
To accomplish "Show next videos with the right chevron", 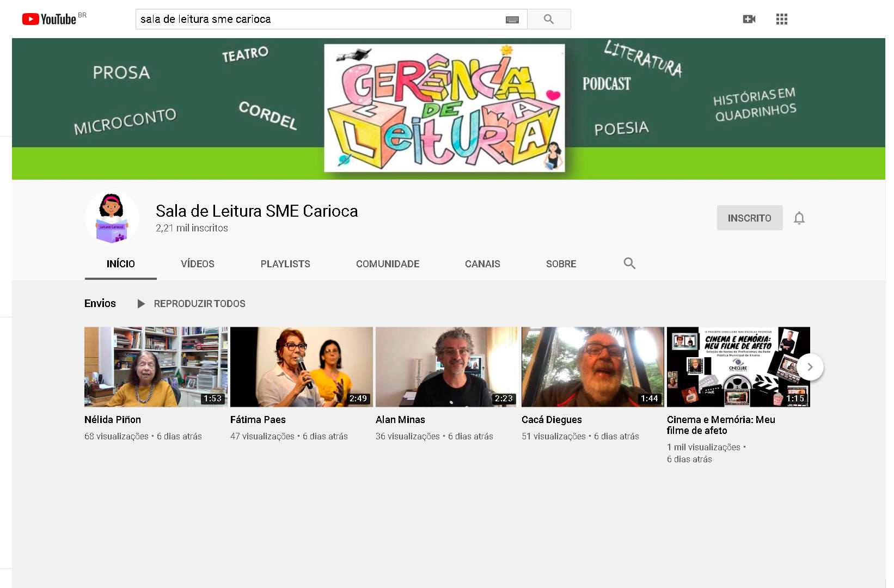I will (x=810, y=367).
